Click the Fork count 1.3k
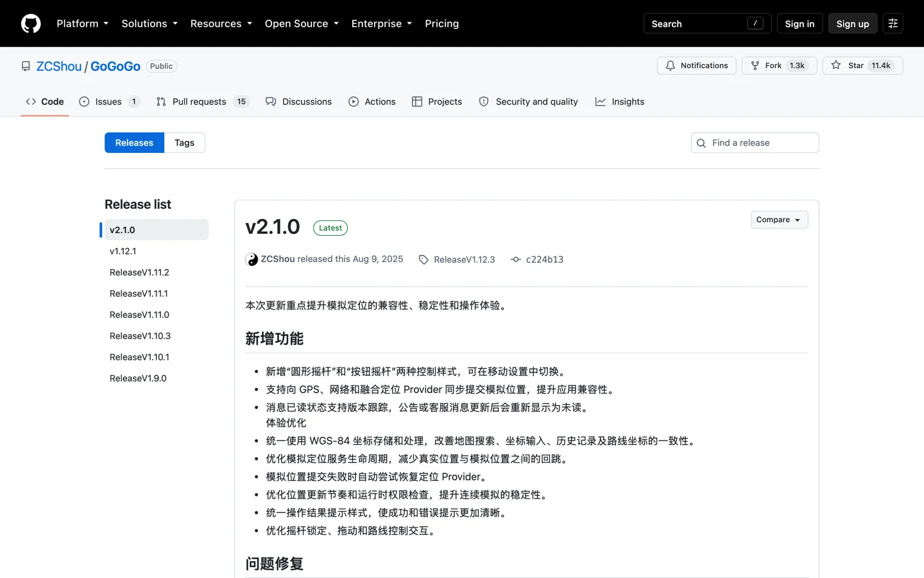The height and width of the screenshot is (578, 924). coord(797,66)
